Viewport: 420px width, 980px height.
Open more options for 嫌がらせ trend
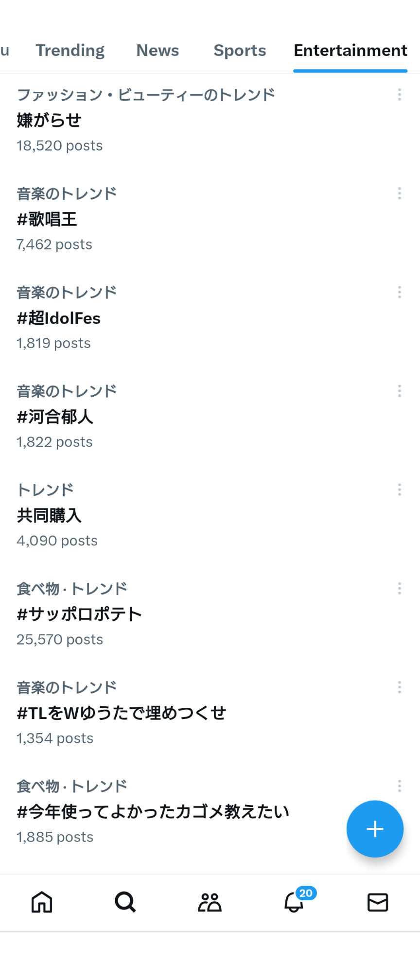pos(400,95)
